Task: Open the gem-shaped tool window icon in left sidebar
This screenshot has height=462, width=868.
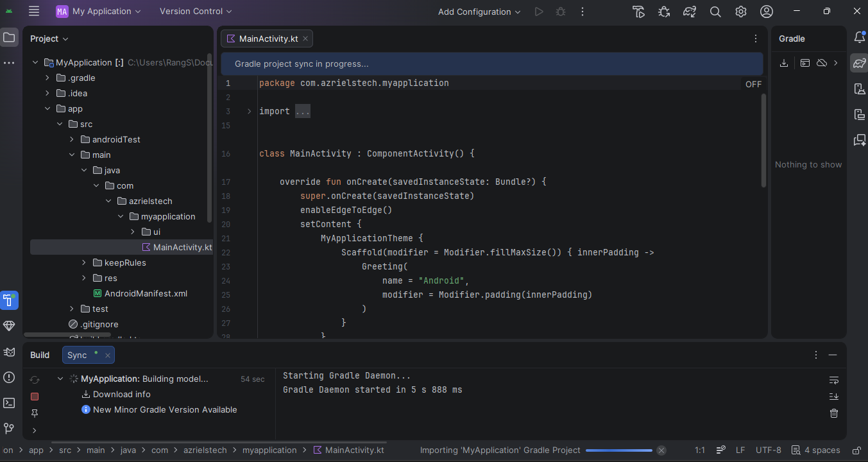Action: 9,326
